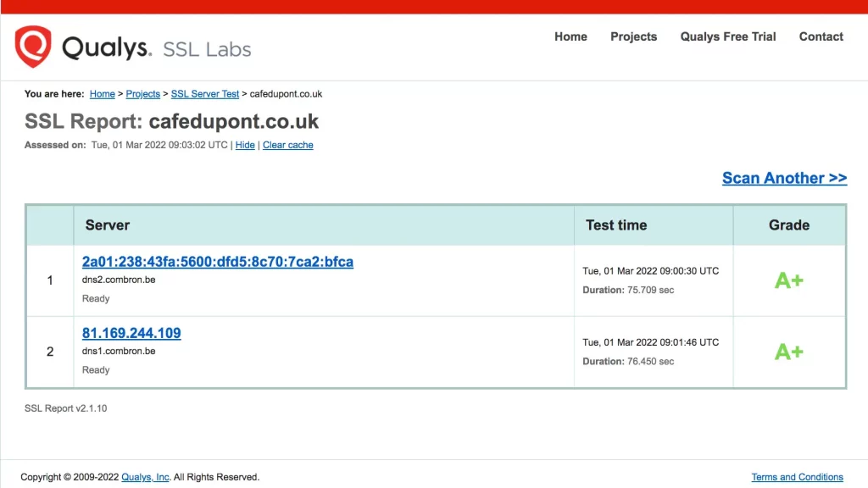Click the A+ grade for dns1.combron.be
This screenshot has height=488, width=868.
point(788,352)
